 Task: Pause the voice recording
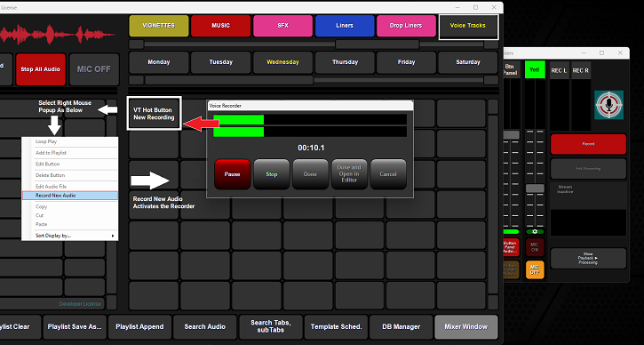[x=233, y=174]
